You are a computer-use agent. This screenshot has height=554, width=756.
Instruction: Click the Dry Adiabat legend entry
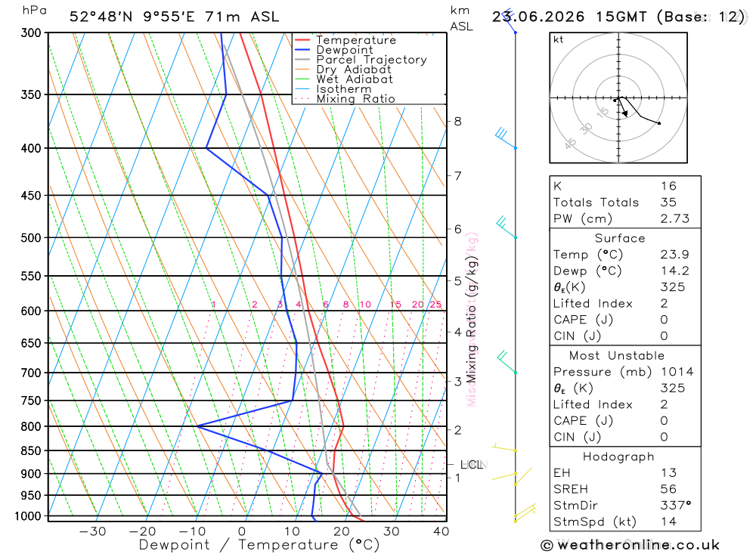coord(342,70)
